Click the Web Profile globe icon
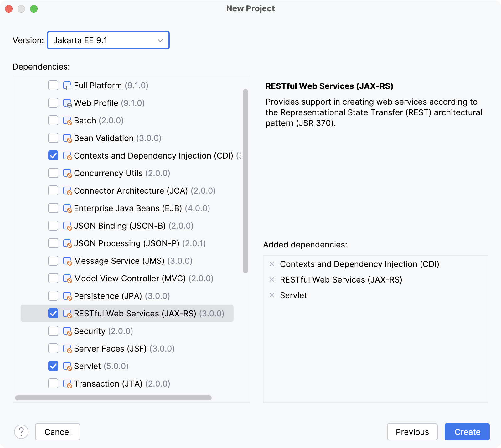This screenshot has width=501, height=448. point(68,103)
